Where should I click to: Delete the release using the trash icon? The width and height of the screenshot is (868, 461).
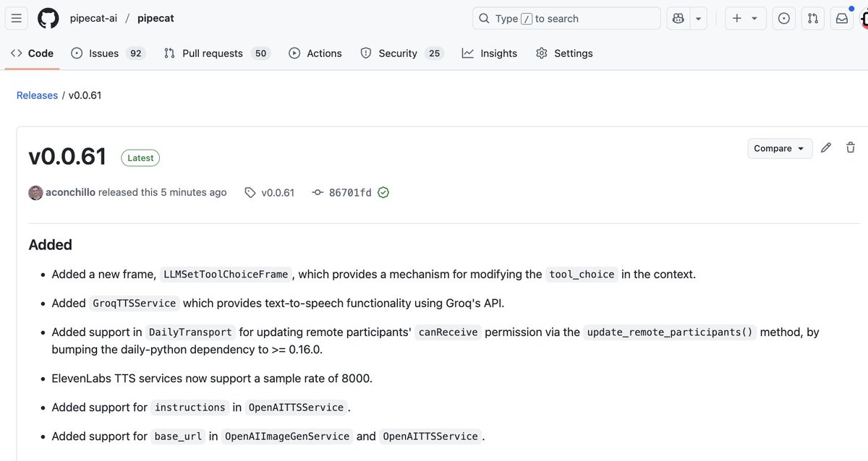coord(851,147)
